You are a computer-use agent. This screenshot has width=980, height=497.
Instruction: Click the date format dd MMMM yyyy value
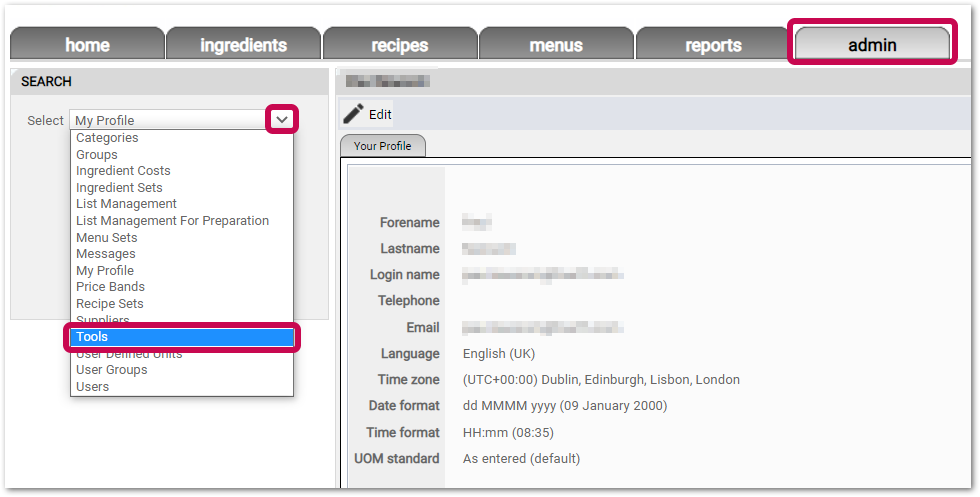[x=565, y=406]
